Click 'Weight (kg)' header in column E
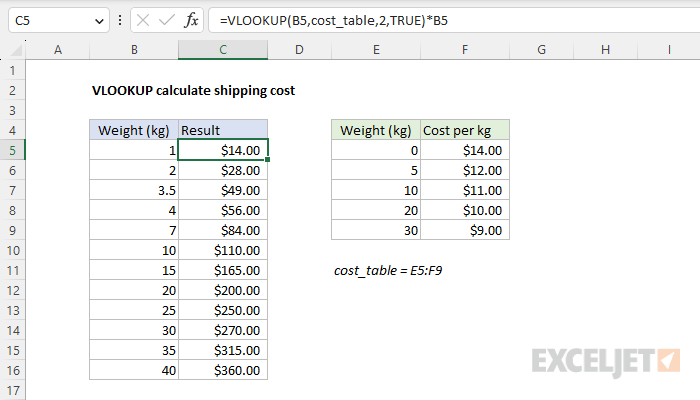The width and height of the screenshot is (700, 400). pos(376,130)
